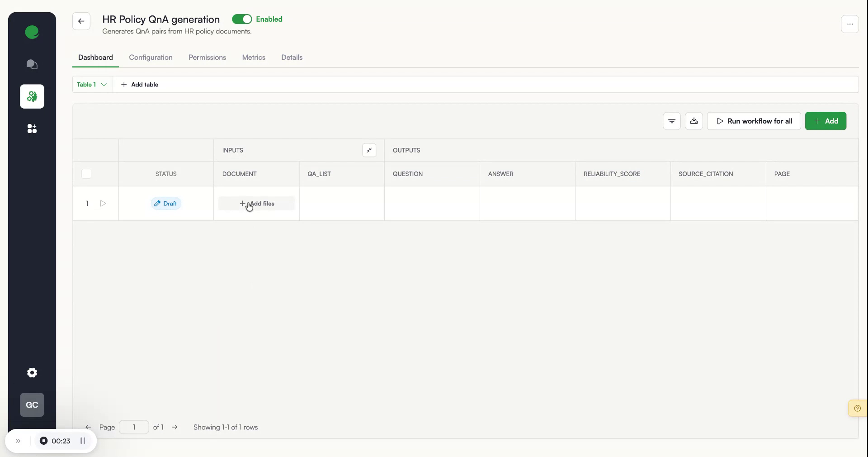Check the select-all checkbox in table header
Viewport: 868px width, 457px height.
click(x=86, y=174)
